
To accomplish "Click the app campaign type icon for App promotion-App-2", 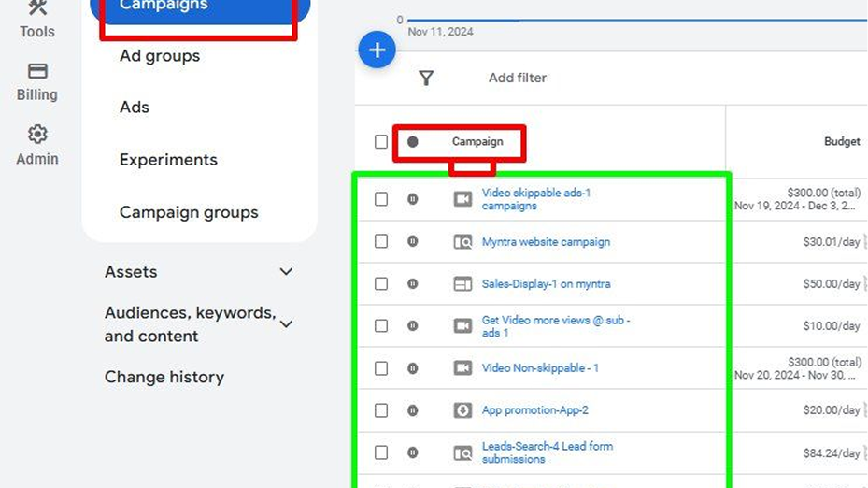I will click(462, 410).
